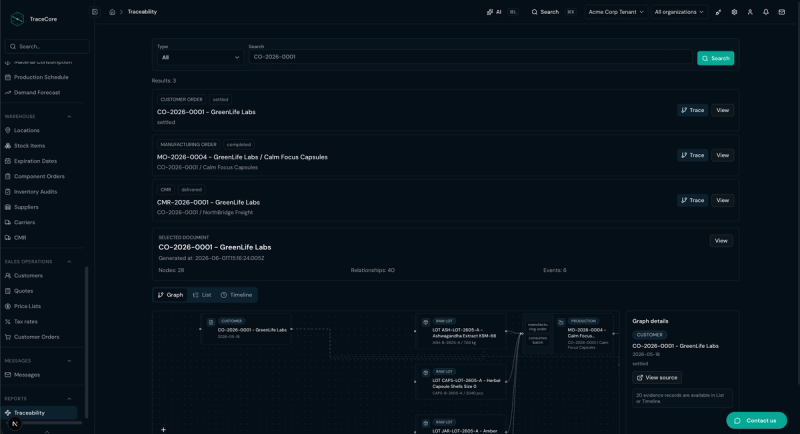This screenshot has height=434, width=800.
Task: Open Suppliers in sidebar
Action: pos(26,207)
